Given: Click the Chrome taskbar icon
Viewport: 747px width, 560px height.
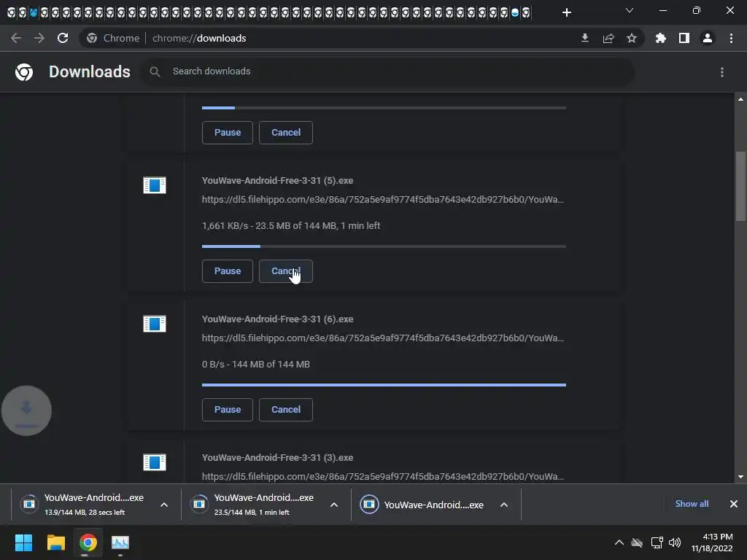Looking at the screenshot, I should click(88, 542).
